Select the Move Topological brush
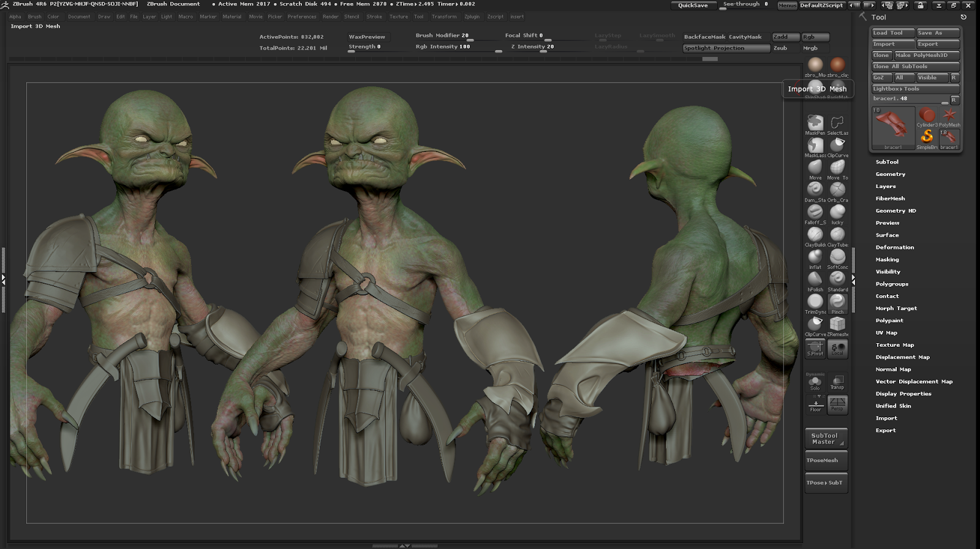 (x=837, y=168)
